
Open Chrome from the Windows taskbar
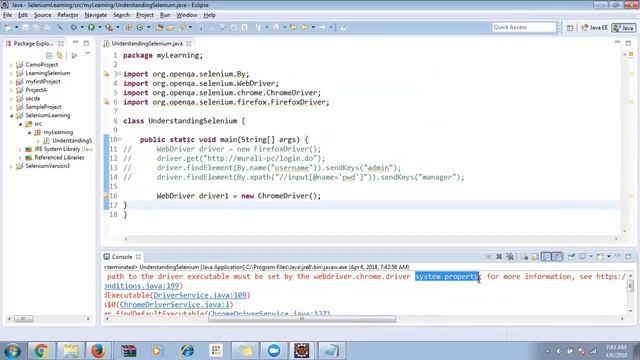tap(41, 351)
